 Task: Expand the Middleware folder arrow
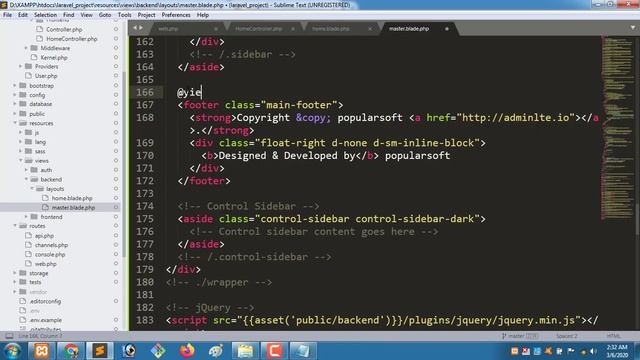[26, 48]
